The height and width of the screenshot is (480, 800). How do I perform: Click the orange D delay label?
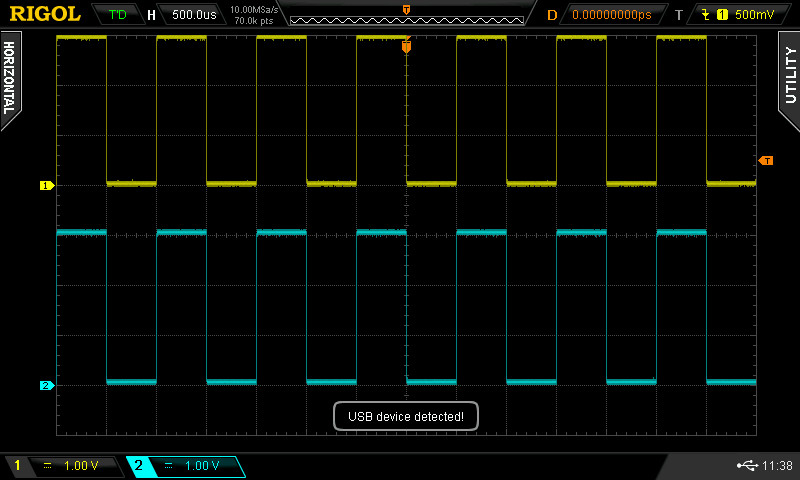pos(552,15)
